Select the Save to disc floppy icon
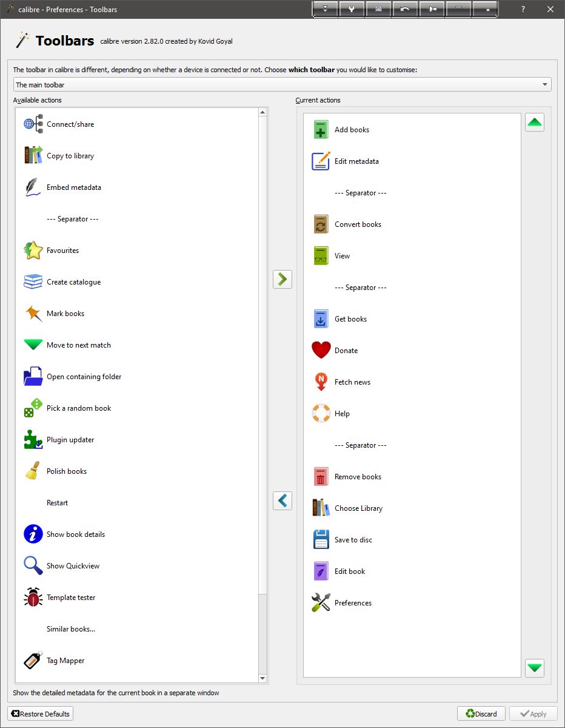 (321, 540)
